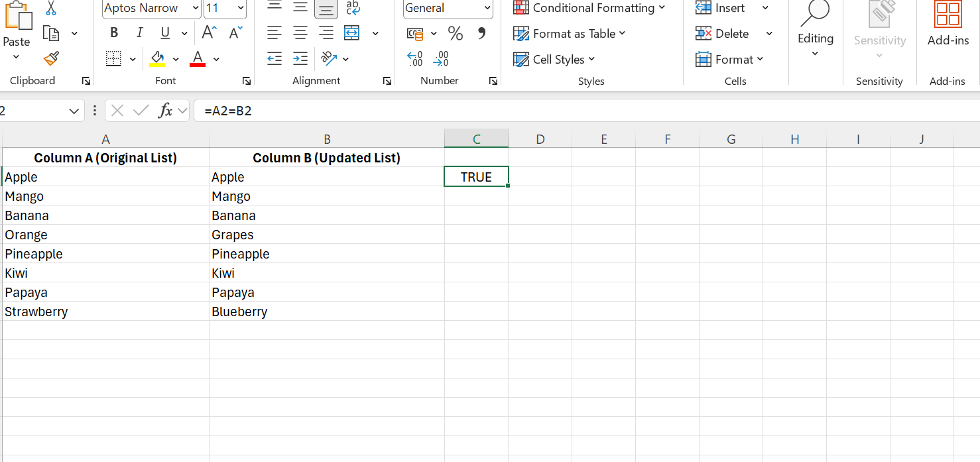Click the Increase Font Size icon

click(209, 33)
